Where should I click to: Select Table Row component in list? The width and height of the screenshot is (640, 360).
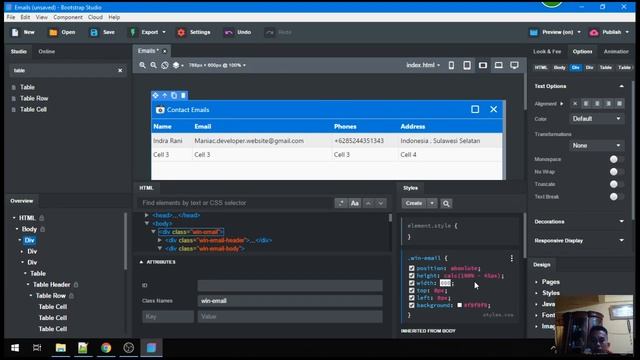point(34,98)
